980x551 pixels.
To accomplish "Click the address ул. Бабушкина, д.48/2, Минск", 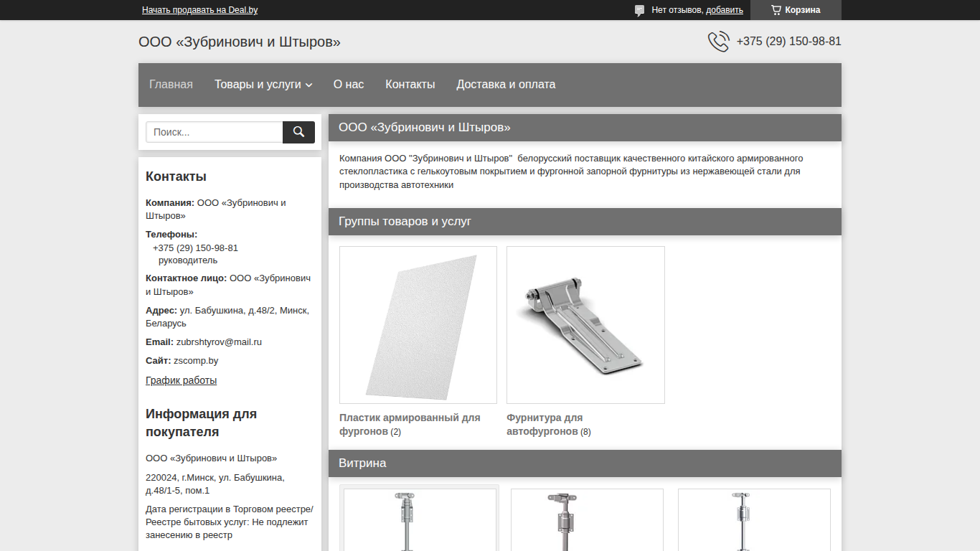I will [x=227, y=317].
